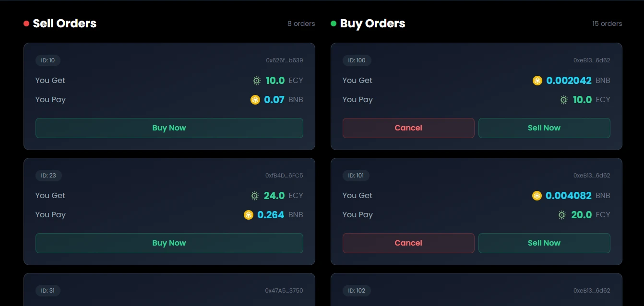Screen dimensions: 644x306
Task: Cancel buy order ID 100
Action: pyautogui.click(x=408, y=128)
